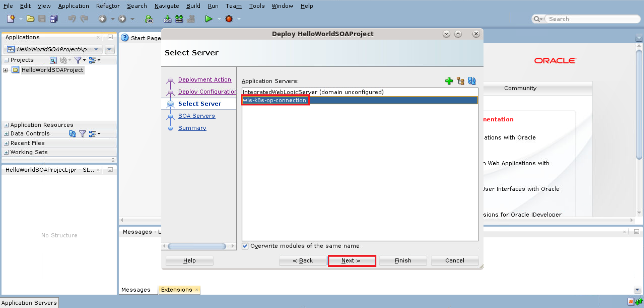Click the wizard steps horizontal scrollbar
Screen dimensions: 644x308
197,246
